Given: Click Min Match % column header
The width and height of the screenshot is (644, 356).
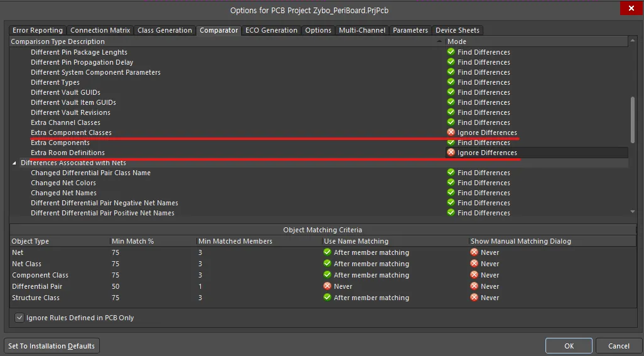Looking at the screenshot, I should click(x=153, y=241).
